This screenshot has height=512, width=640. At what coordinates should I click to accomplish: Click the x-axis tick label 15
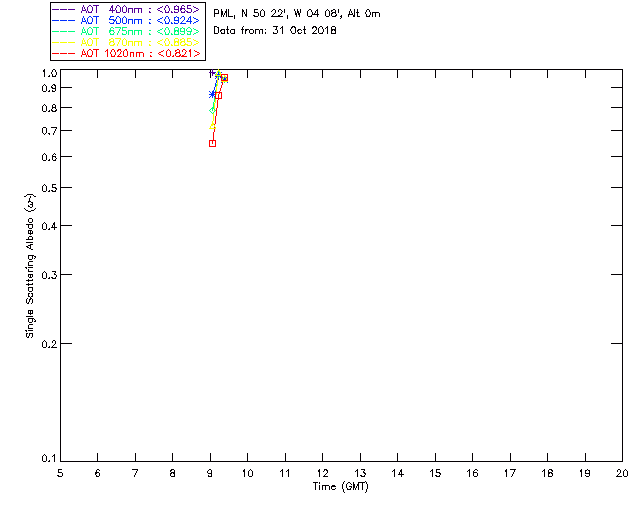pyautogui.click(x=436, y=473)
